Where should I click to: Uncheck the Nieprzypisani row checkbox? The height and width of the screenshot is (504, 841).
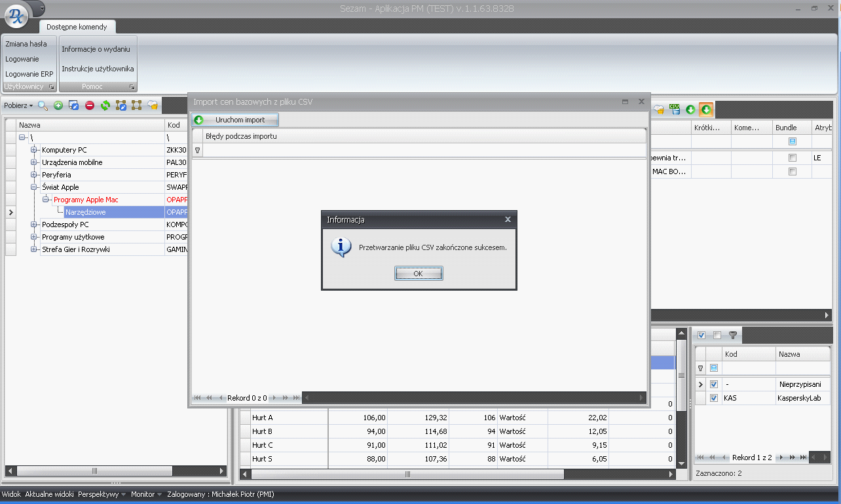tap(714, 384)
